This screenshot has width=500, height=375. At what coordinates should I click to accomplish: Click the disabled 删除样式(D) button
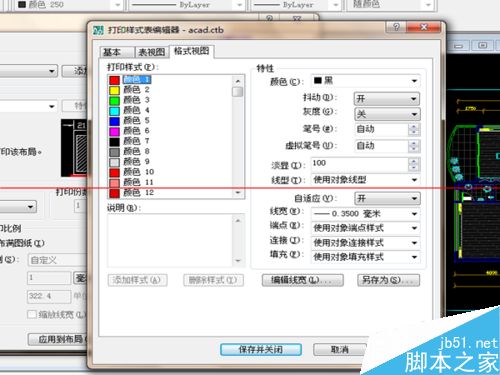point(213,280)
